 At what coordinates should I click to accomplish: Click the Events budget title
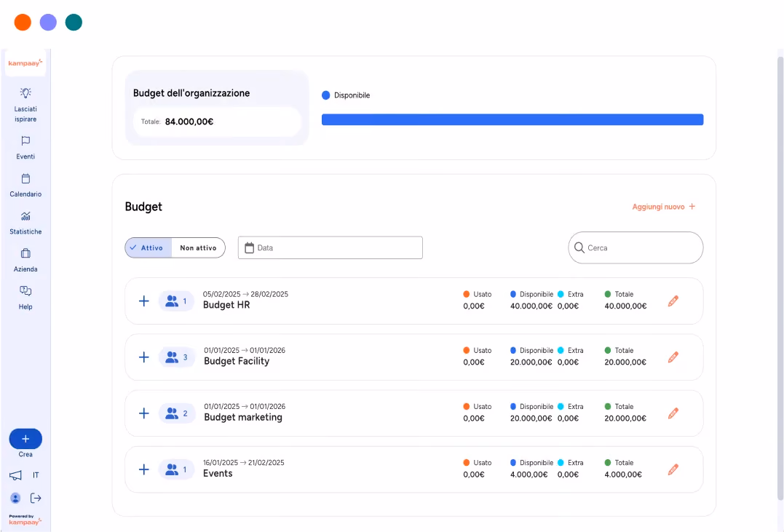[218, 474]
